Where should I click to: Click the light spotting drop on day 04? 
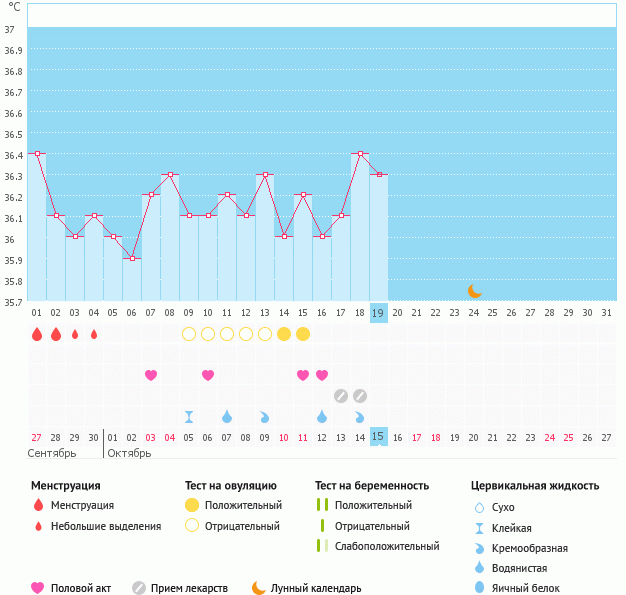tap(94, 334)
